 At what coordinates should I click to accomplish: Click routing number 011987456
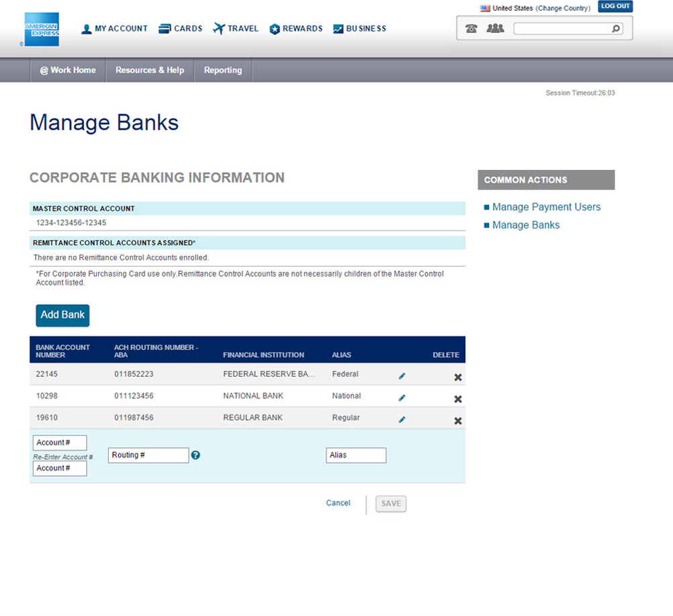pos(134,418)
